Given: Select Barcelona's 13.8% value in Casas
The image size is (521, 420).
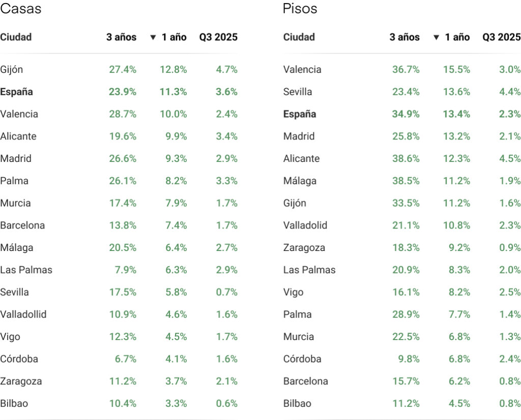Looking at the screenshot, I should tap(123, 226).
